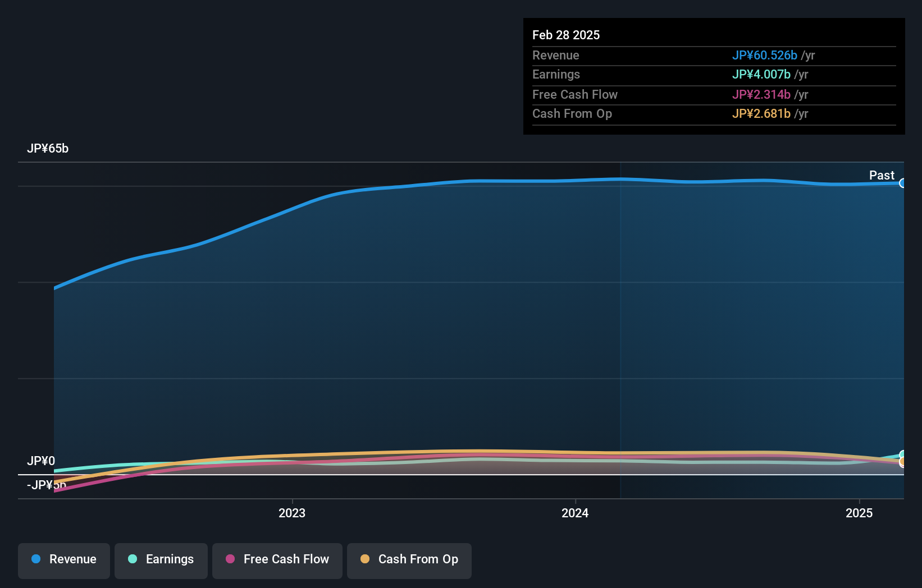Toggle the Revenue series in the legend

(x=64, y=561)
